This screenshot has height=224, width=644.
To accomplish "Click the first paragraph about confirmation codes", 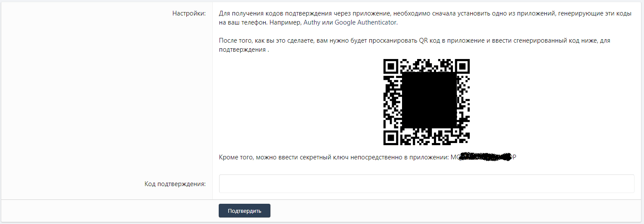I will [425, 18].
